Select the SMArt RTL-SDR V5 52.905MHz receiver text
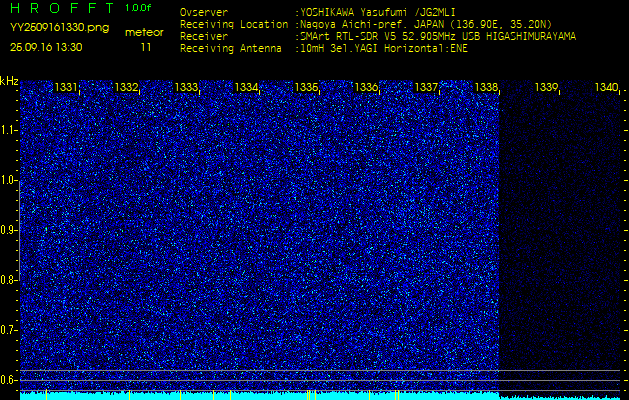Viewport: 629px width, 400px height. coord(438,37)
